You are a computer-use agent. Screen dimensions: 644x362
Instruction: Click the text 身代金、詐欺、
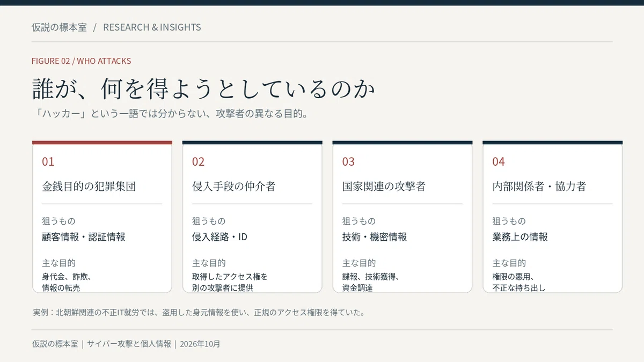[67, 277]
